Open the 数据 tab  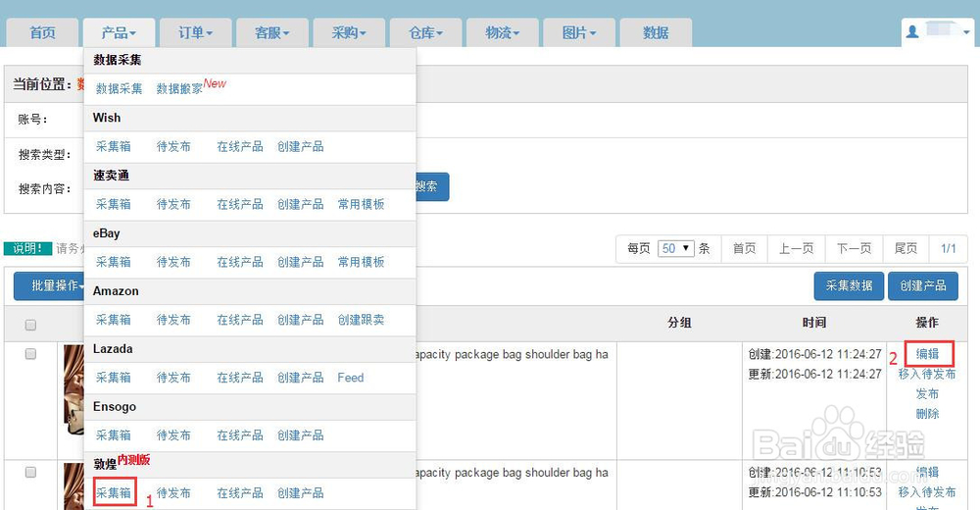pos(656,32)
